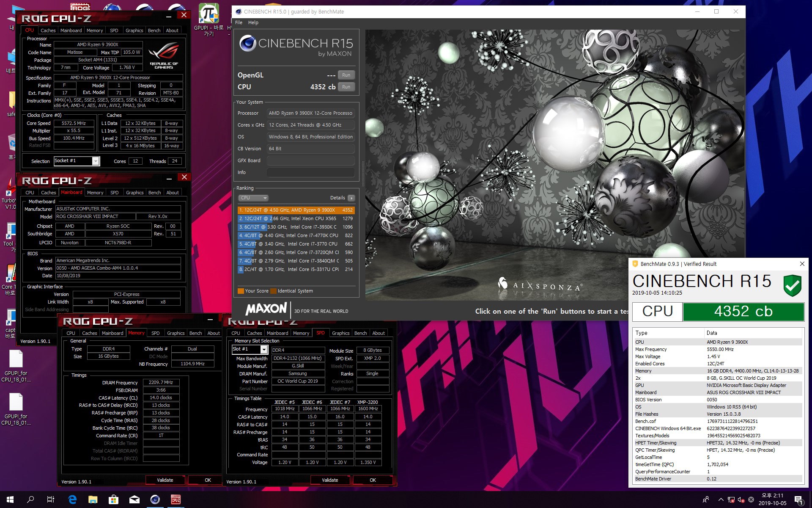812x508 pixels.
Task: Open the Cinebench Help menu
Action: click(253, 22)
